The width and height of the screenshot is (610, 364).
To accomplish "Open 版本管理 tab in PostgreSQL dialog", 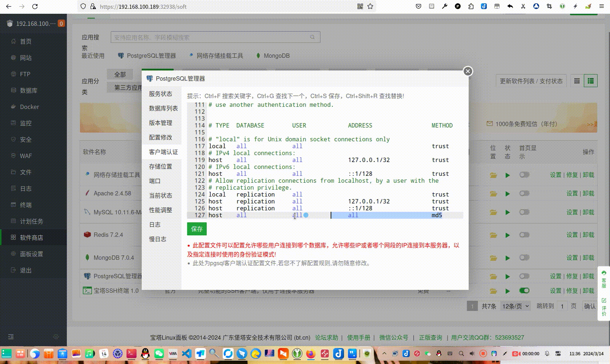I will click(x=161, y=123).
